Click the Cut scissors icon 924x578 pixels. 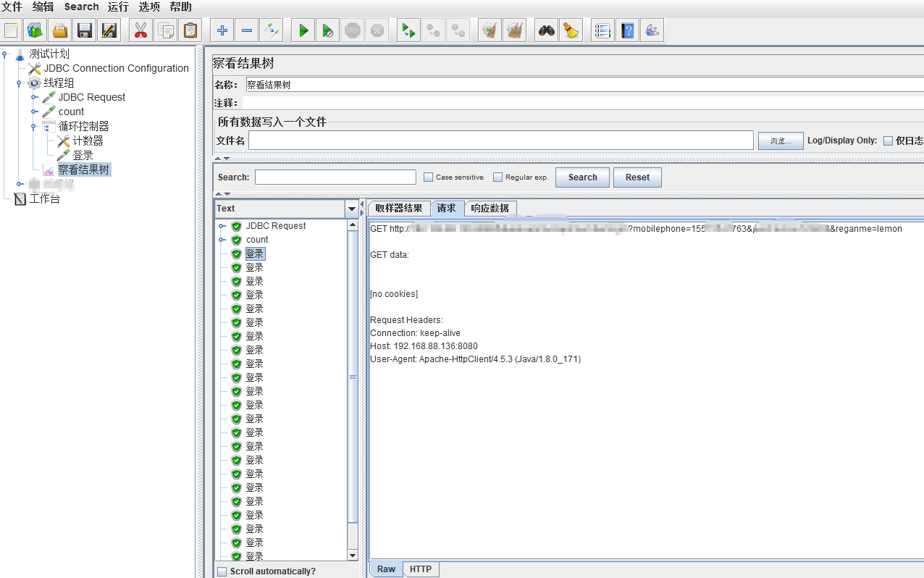point(140,30)
